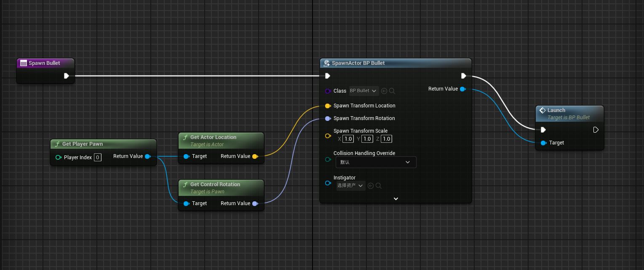Click Launch node Target pin
644x270 pixels.
click(x=543, y=143)
